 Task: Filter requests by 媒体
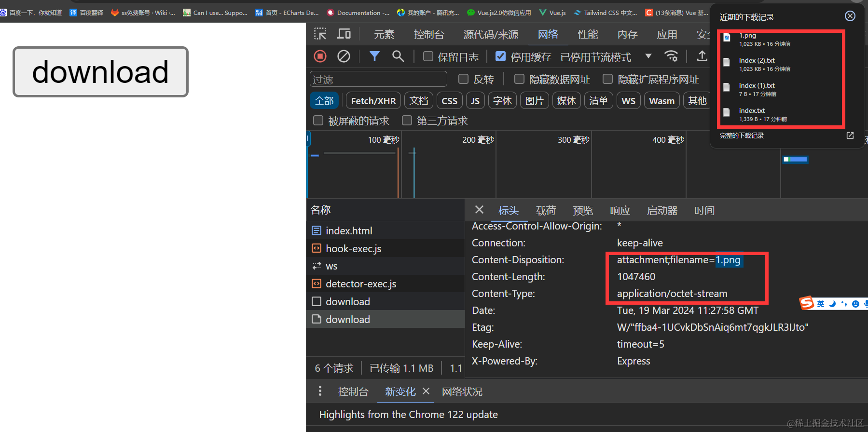tap(566, 101)
